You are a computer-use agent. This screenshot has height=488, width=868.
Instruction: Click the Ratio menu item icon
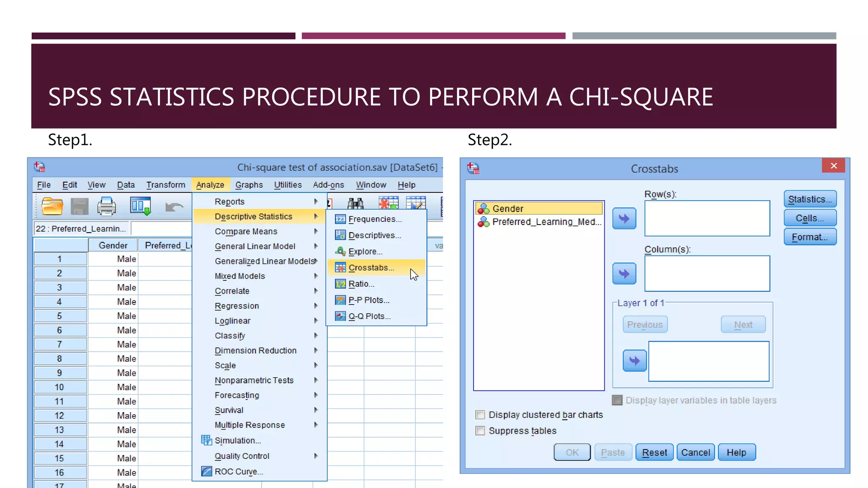pyautogui.click(x=340, y=284)
